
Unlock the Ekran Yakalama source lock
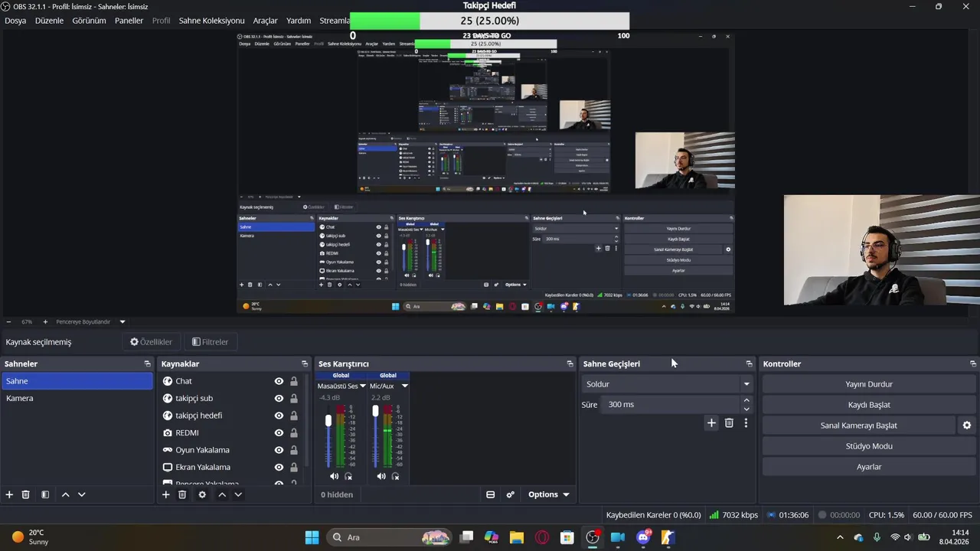click(293, 467)
